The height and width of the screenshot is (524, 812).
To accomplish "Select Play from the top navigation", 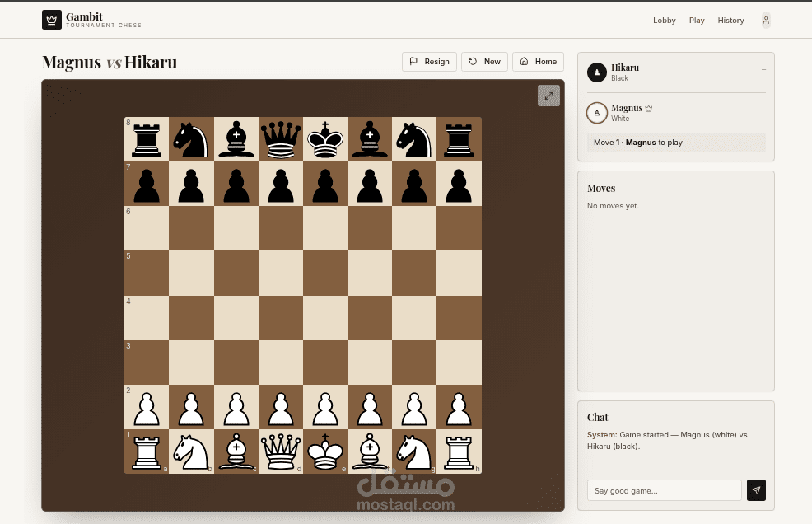I will tap(697, 20).
